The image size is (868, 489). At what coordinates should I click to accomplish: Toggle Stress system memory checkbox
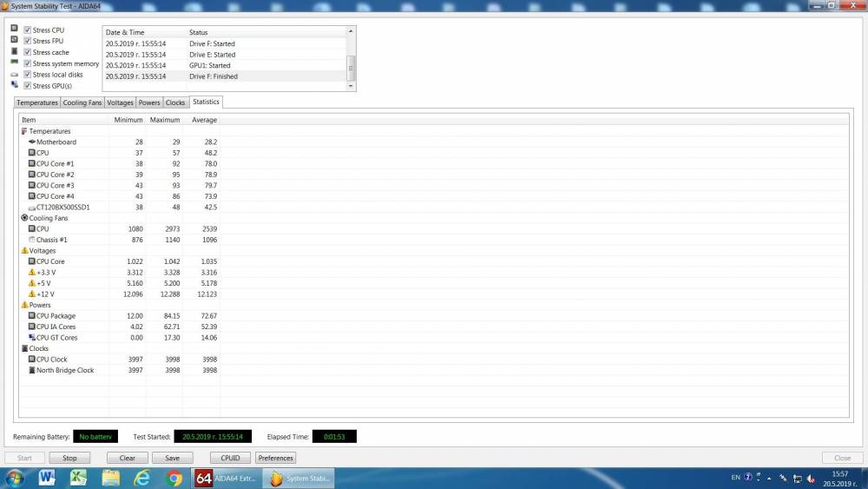(27, 63)
